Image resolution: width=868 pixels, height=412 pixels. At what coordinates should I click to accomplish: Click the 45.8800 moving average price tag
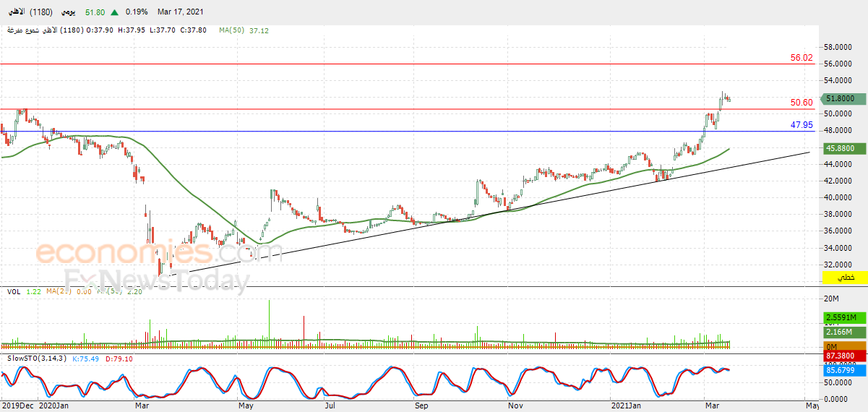[x=843, y=147]
